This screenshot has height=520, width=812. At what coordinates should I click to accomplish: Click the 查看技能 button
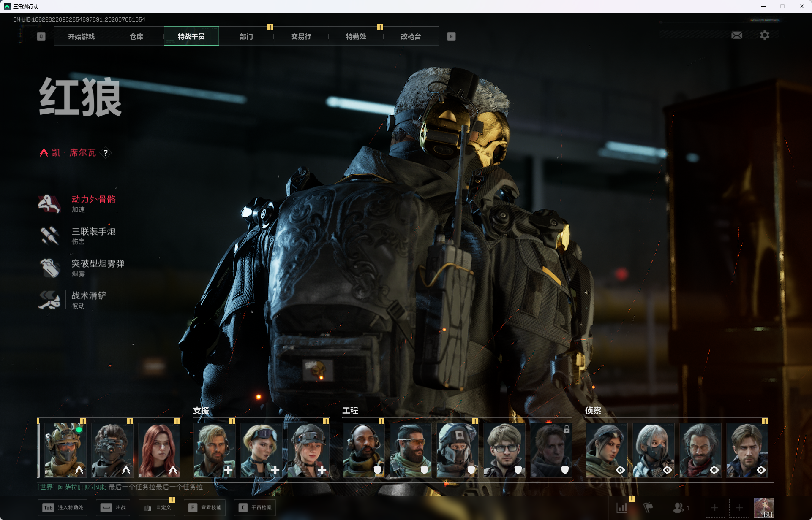click(x=206, y=508)
